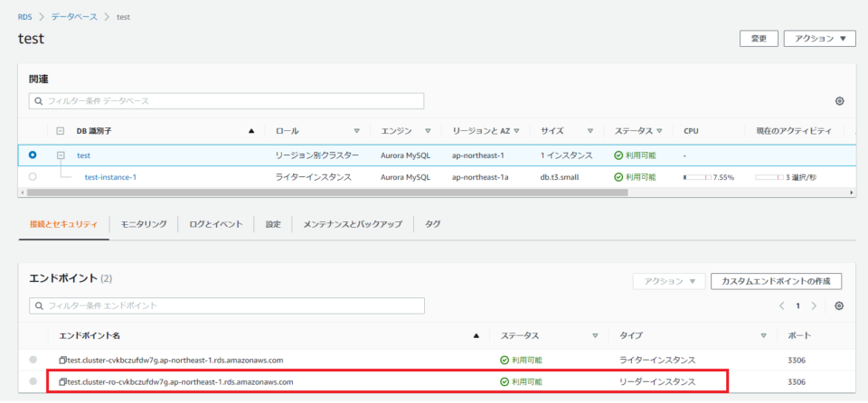Click the 変更 button
This screenshot has width=868, height=403.
(759, 39)
